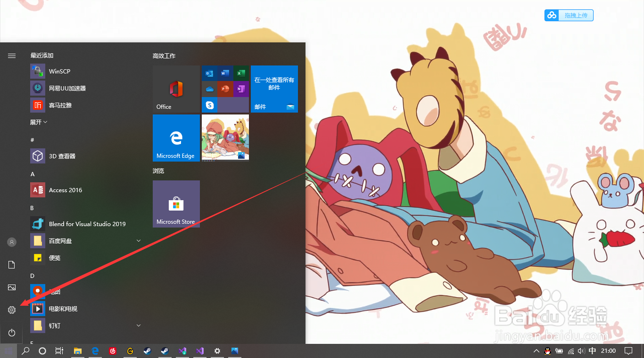Click the # letter header
This screenshot has width=644, height=358.
32,140
